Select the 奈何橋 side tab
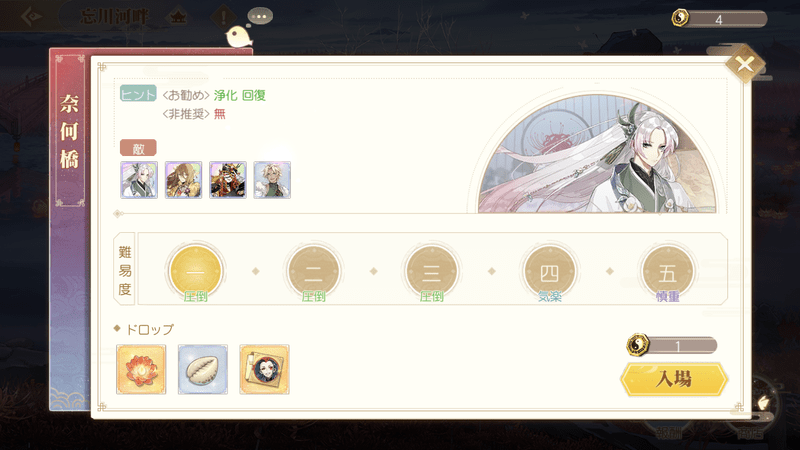800x450 pixels. 70,131
